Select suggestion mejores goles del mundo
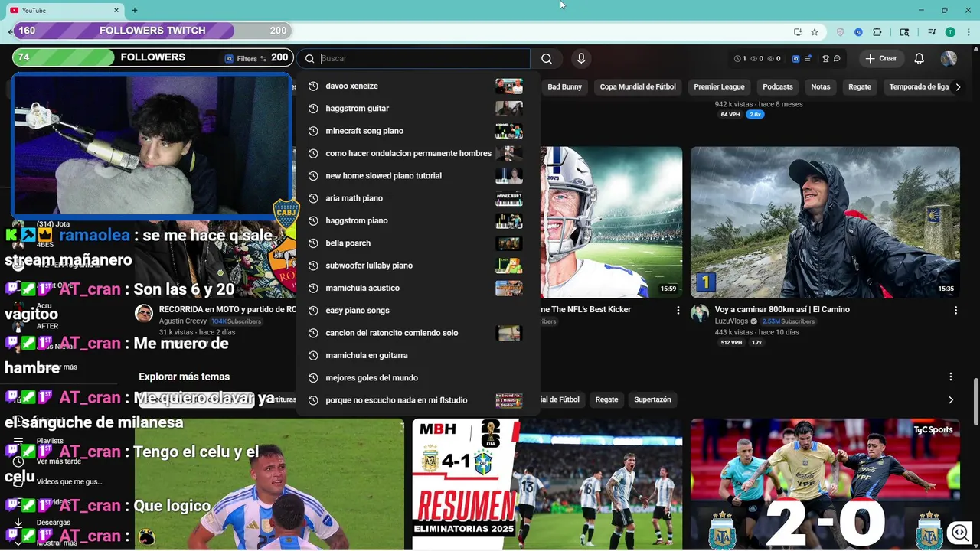Viewport: 980px width, 551px height. pyautogui.click(x=418, y=378)
